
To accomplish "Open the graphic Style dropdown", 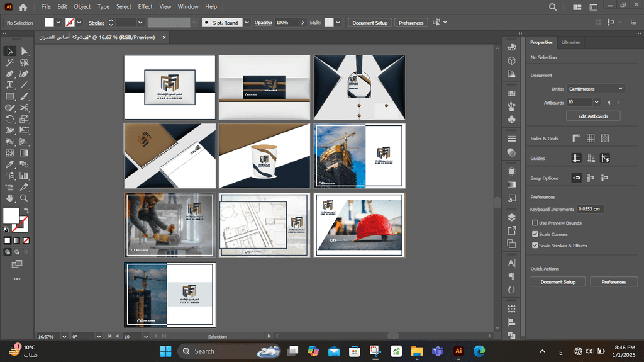I will pos(338,23).
